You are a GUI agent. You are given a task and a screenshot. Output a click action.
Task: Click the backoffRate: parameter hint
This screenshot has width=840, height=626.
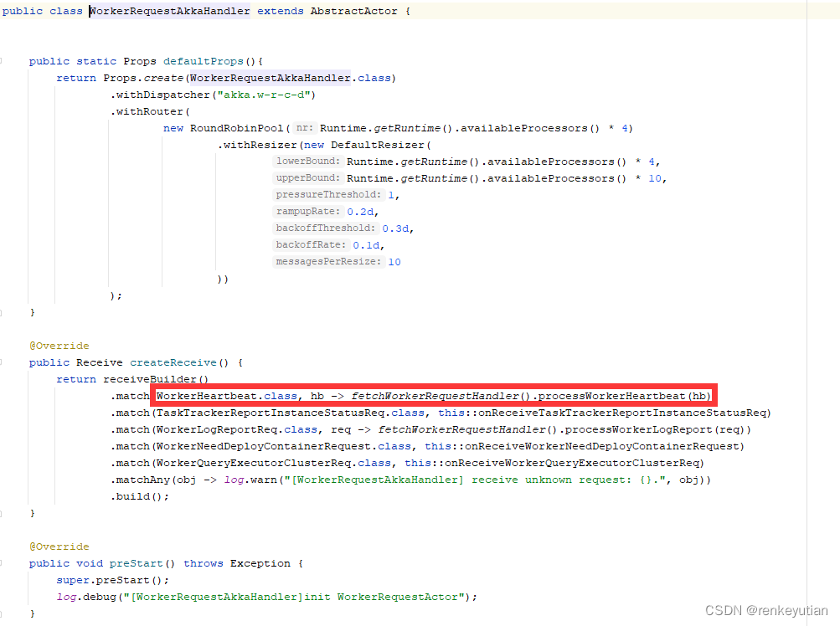(311, 244)
